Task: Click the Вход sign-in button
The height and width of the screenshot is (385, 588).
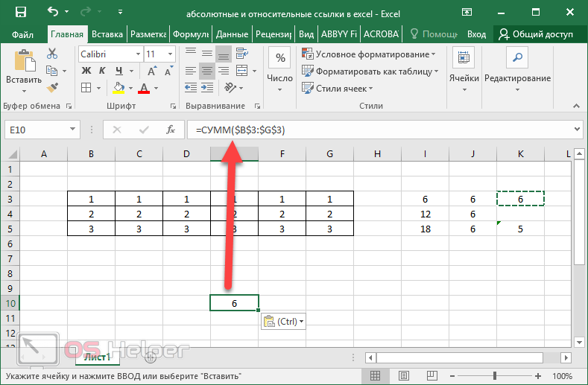Action: 477,34
